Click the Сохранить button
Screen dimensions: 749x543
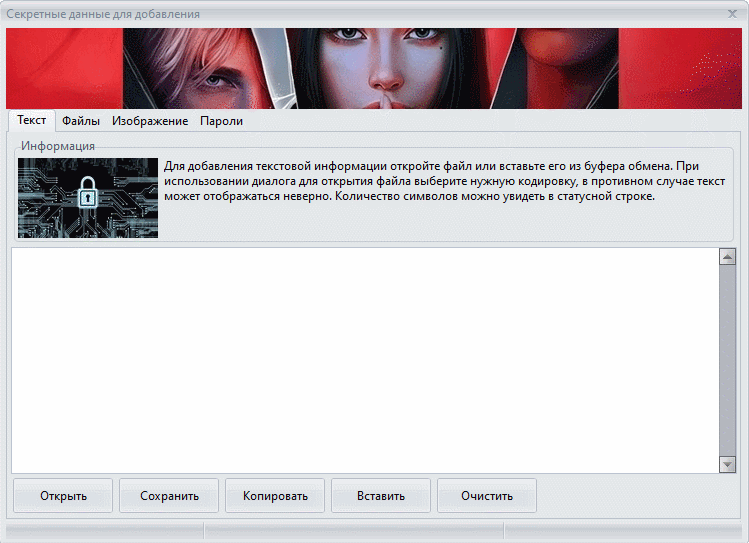tap(169, 495)
